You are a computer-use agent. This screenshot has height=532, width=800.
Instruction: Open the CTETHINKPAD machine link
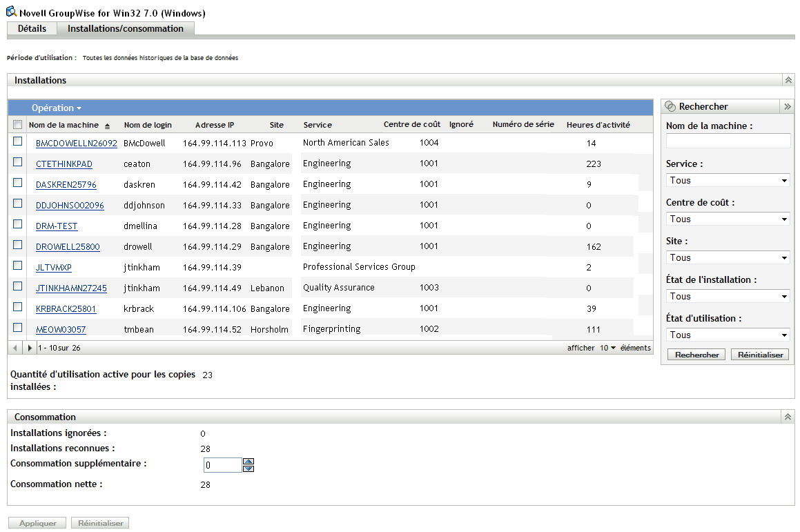pyautogui.click(x=64, y=164)
